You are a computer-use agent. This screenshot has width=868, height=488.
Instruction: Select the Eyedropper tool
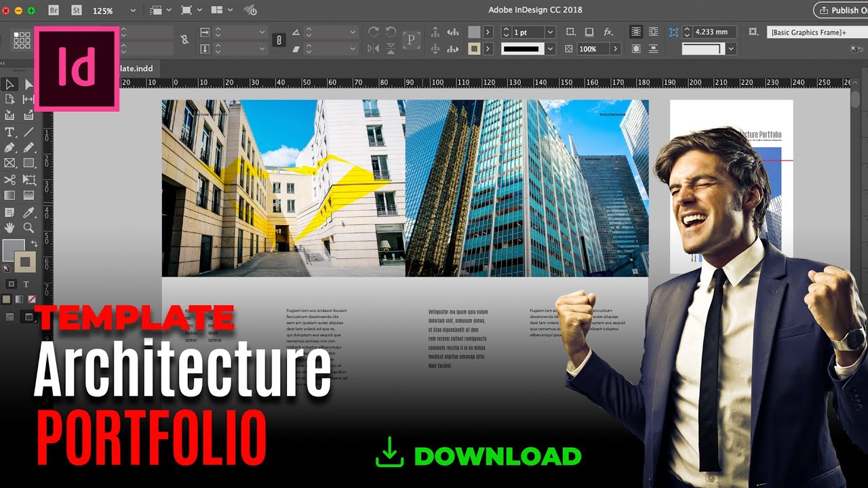tap(28, 213)
